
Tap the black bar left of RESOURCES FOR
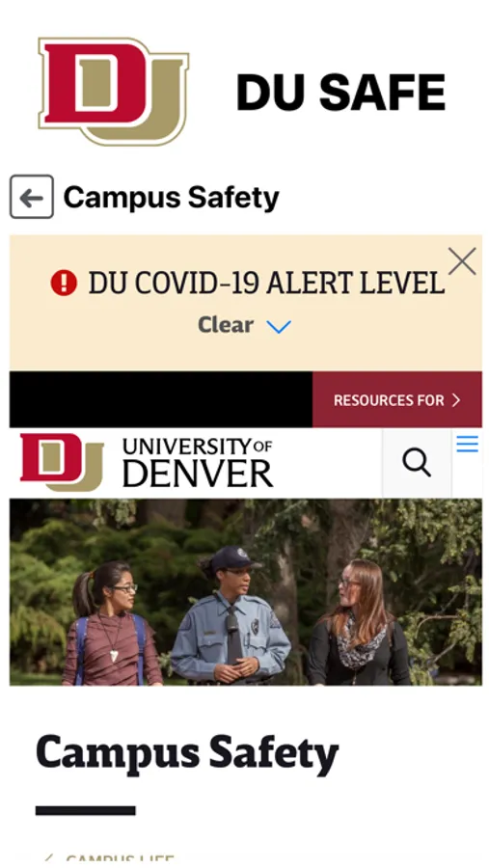point(161,399)
